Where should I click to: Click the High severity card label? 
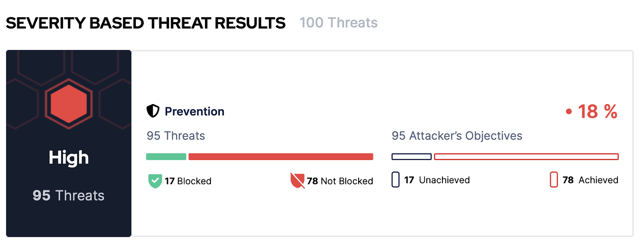[x=69, y=158]
